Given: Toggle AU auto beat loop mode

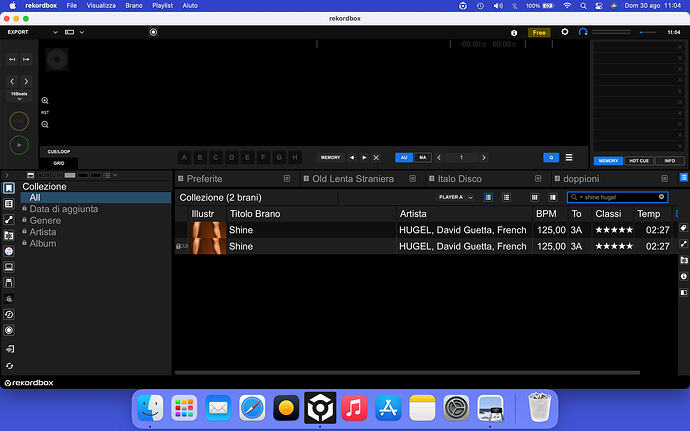Looking at the screenshot, I should 404,157.
